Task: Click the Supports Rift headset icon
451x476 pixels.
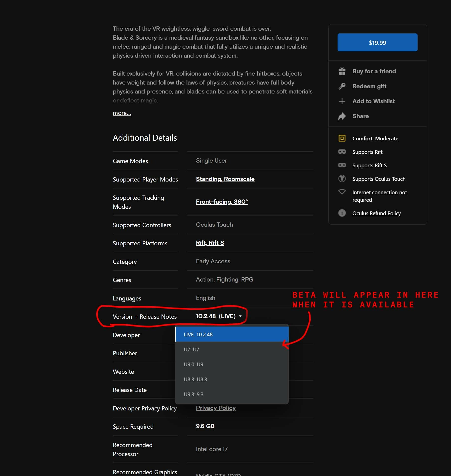Action: (x=342, y=152)
